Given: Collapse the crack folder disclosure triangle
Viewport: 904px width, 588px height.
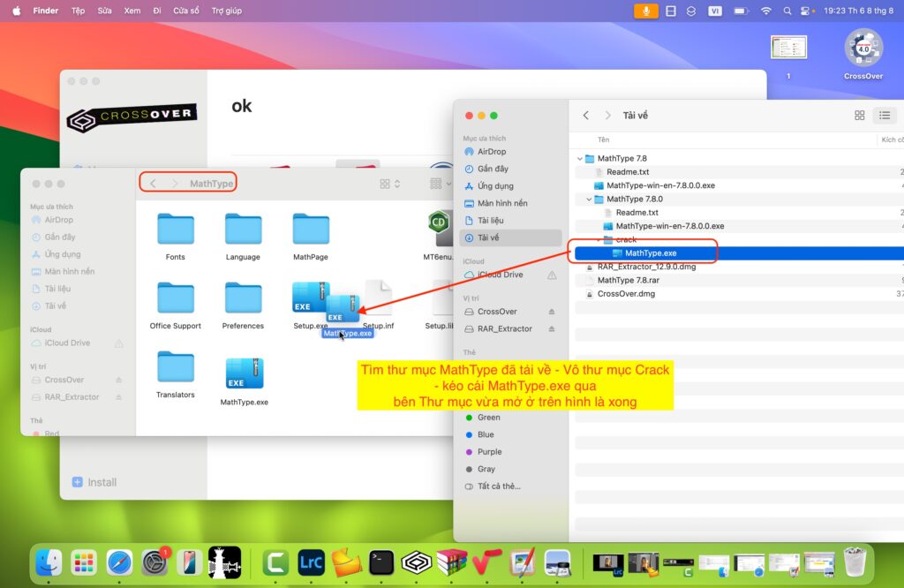Looking at the screenshot, I should pyautogui.click(x=599, y=240).
